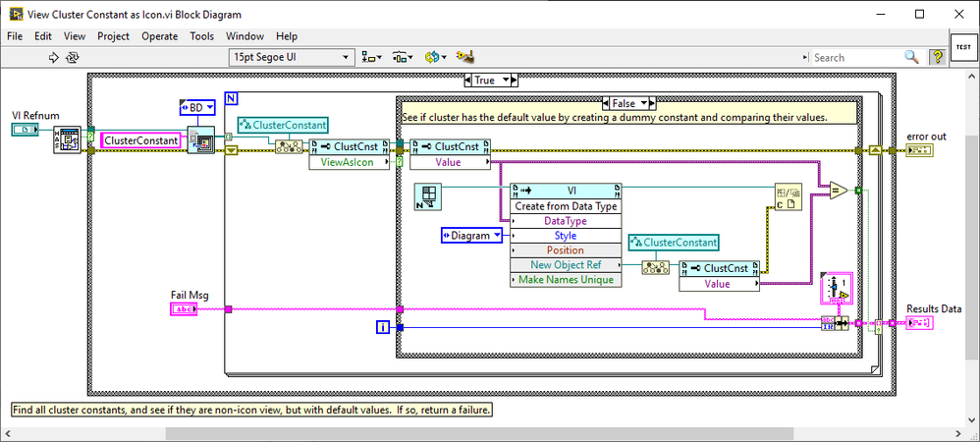Click the search magnifier icon

(911, 58)
